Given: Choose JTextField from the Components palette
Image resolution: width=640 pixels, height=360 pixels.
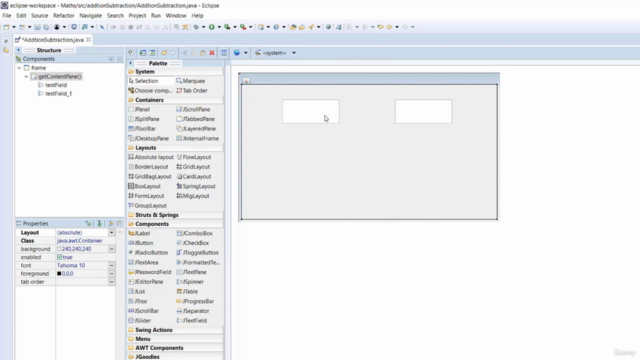Looking at the screenshot, I should coord(192,320).
